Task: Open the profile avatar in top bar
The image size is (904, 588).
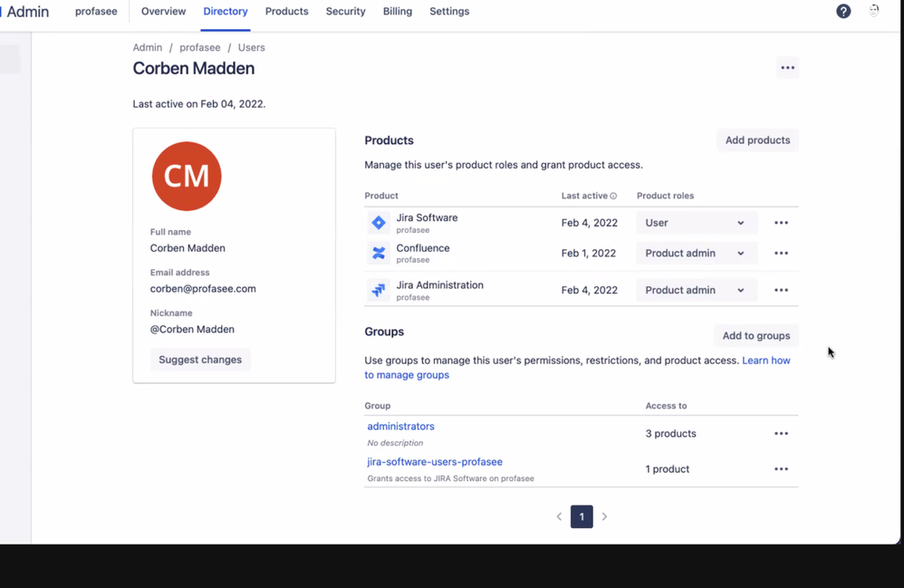Action: 874,11
